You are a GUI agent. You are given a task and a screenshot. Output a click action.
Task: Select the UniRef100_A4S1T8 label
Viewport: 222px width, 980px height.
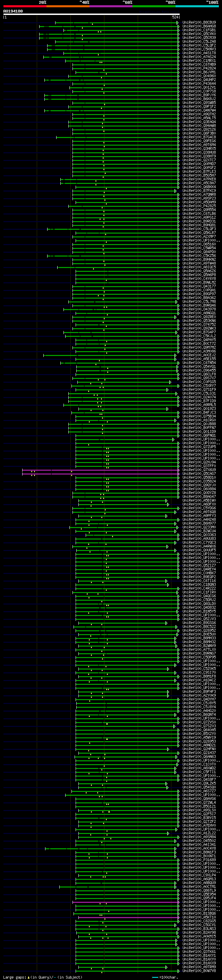click(199, 53)
